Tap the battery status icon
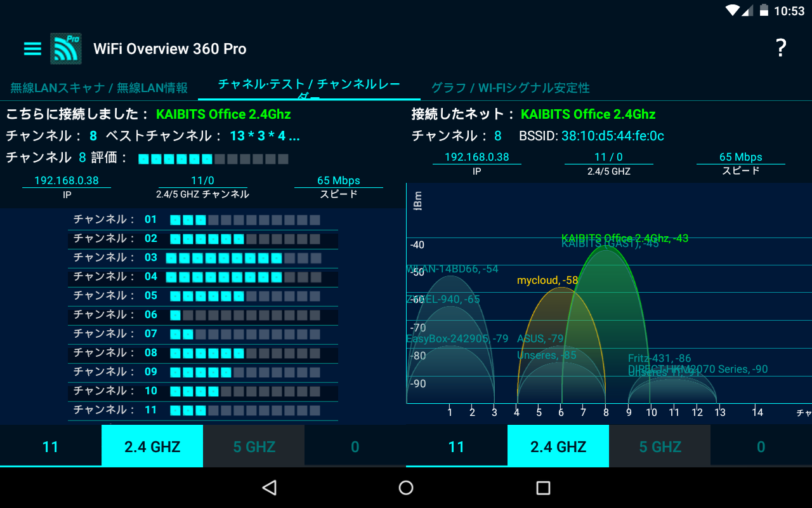Screen dimensions: 812x508 764,10
